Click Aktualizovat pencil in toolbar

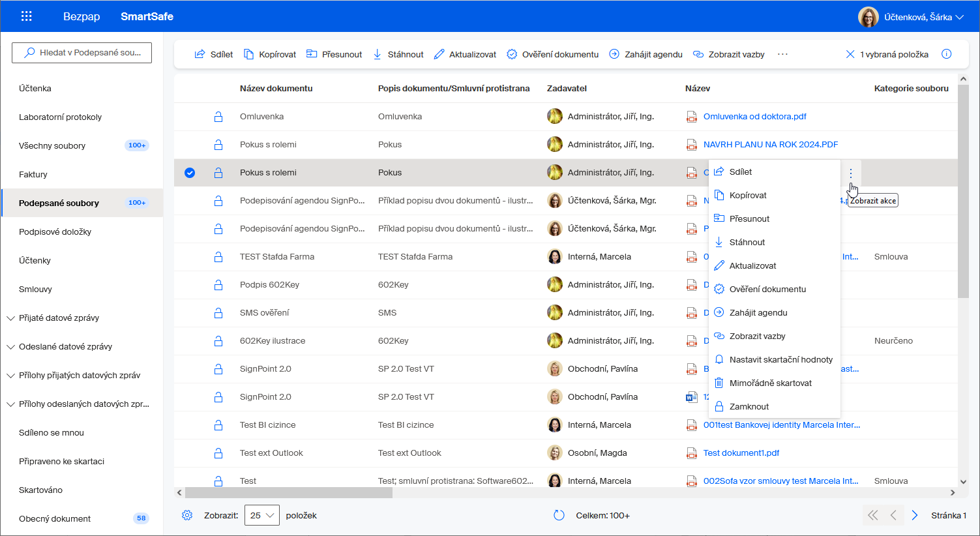465,54
